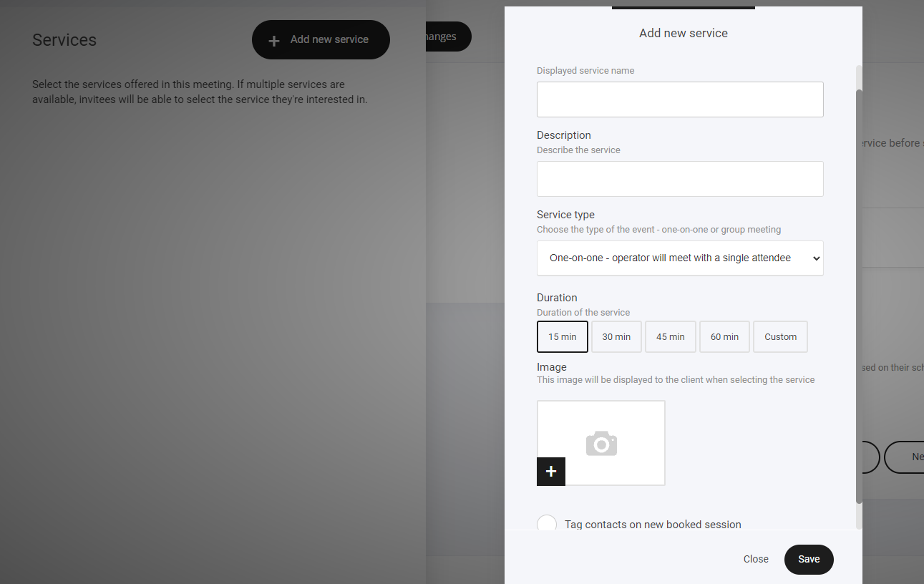Set duration to 60 min

coord(724,337)
